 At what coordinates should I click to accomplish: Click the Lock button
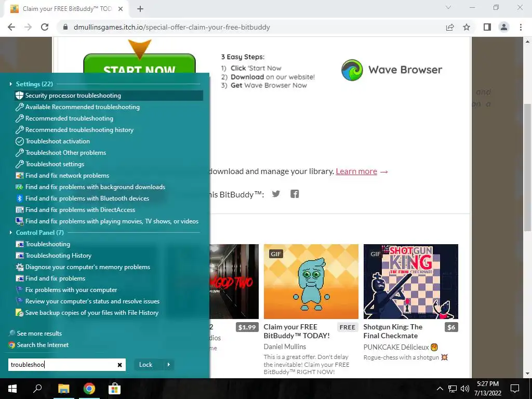click(x=146, y=365)
